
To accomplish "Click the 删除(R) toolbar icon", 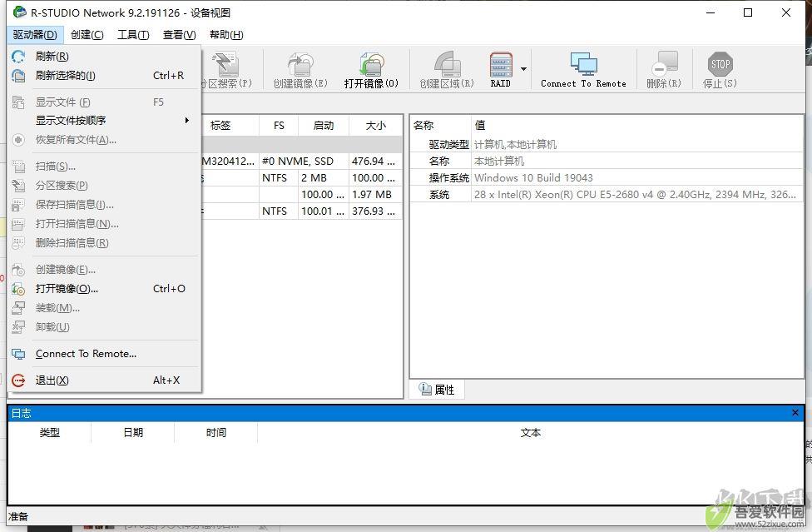I will [665, 64].
